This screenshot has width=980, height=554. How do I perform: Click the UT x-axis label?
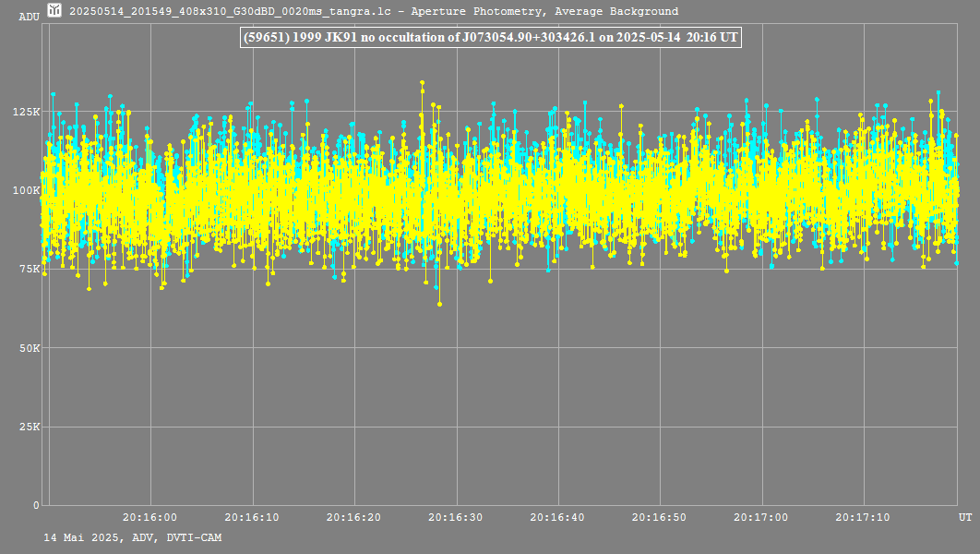coord(964,517)
